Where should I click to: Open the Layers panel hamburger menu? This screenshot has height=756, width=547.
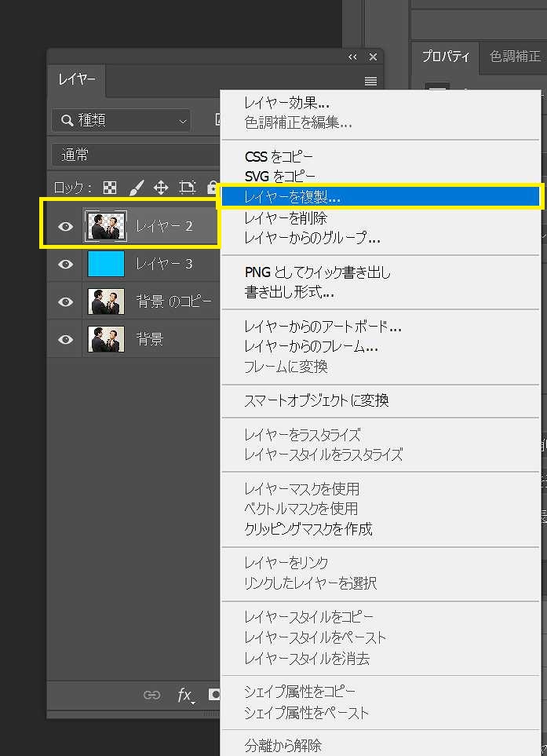pos(370,82)
